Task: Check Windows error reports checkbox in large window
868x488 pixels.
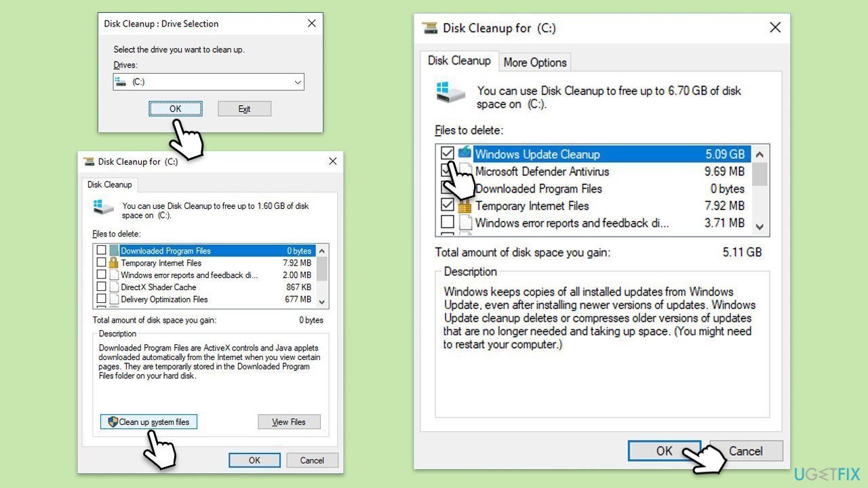Action: pos(448,222)
